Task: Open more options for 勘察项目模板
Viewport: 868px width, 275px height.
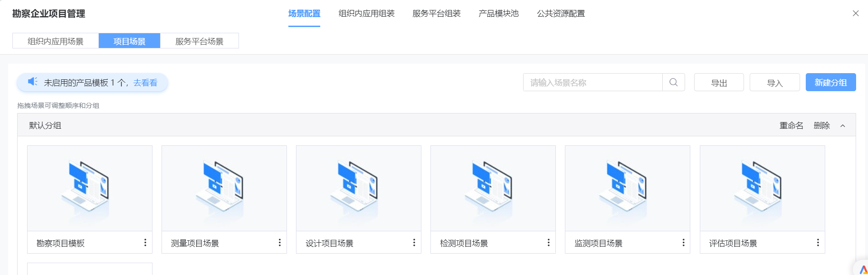Action: pos(145,243)
